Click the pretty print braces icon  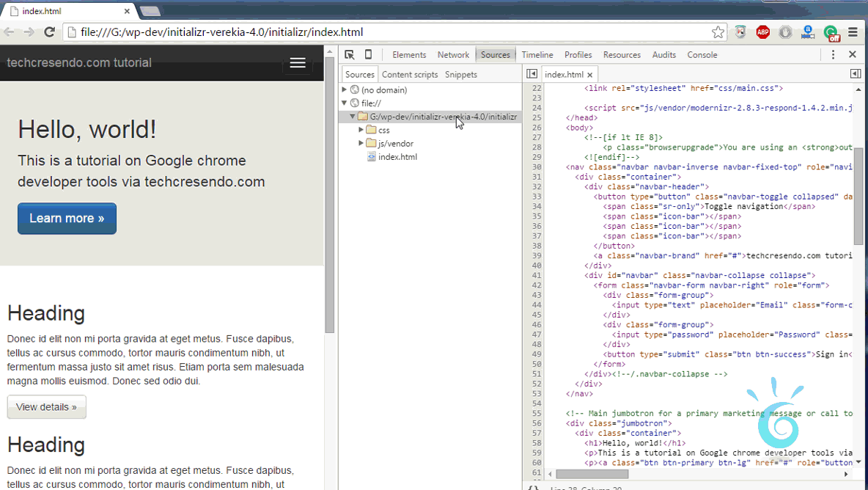tap(533, 488)
